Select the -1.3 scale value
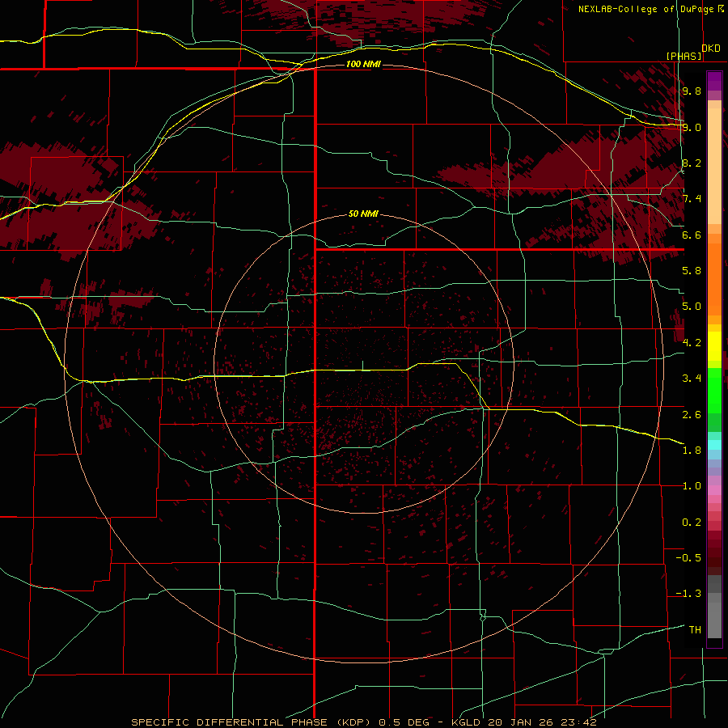 click(688, 594)
